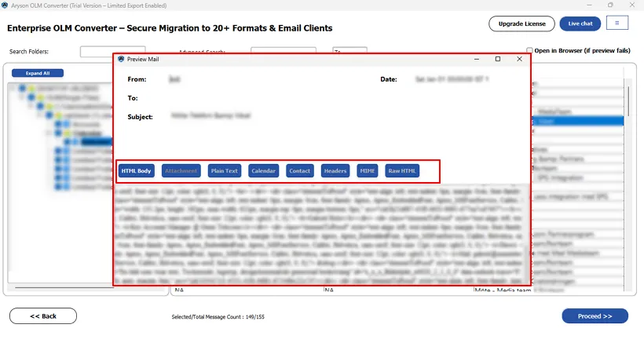644x339 pixels.
Task: Select the Calendar tab
Action: (x=263, y=170)
